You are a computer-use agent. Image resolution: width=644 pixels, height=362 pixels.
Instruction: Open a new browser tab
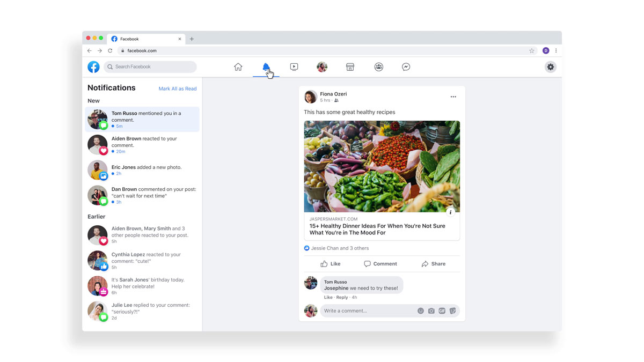[192, 39]
